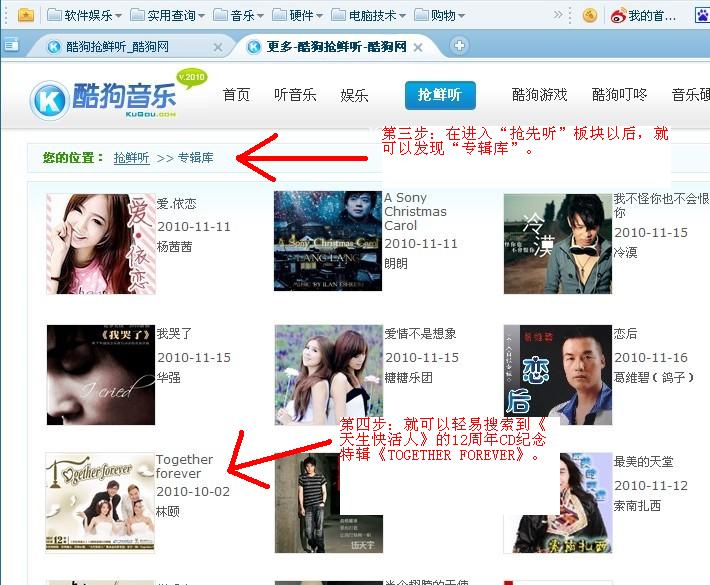The image size is (710, 585).
Task: Open A Sony Christmas Carol album cover
Action: pos(328,241)
